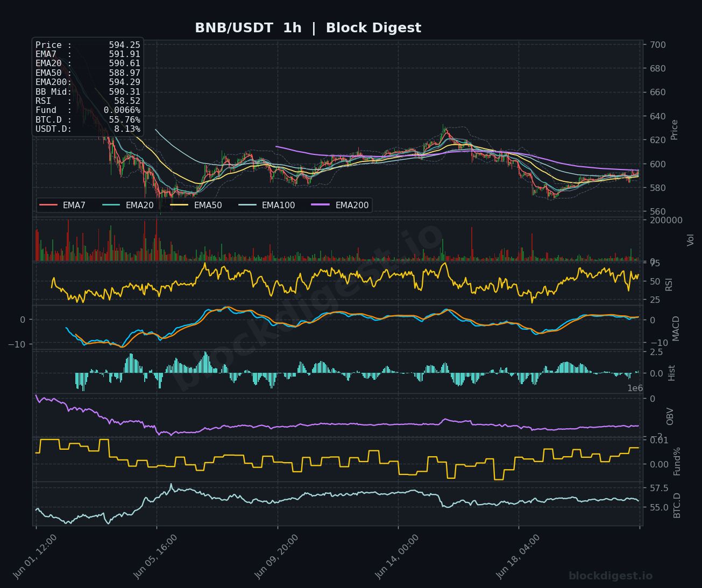The height and width of the screenshot is (588, 702).
Task: Select the Price 594.25 readout line
Action: [x=88, y=45]
